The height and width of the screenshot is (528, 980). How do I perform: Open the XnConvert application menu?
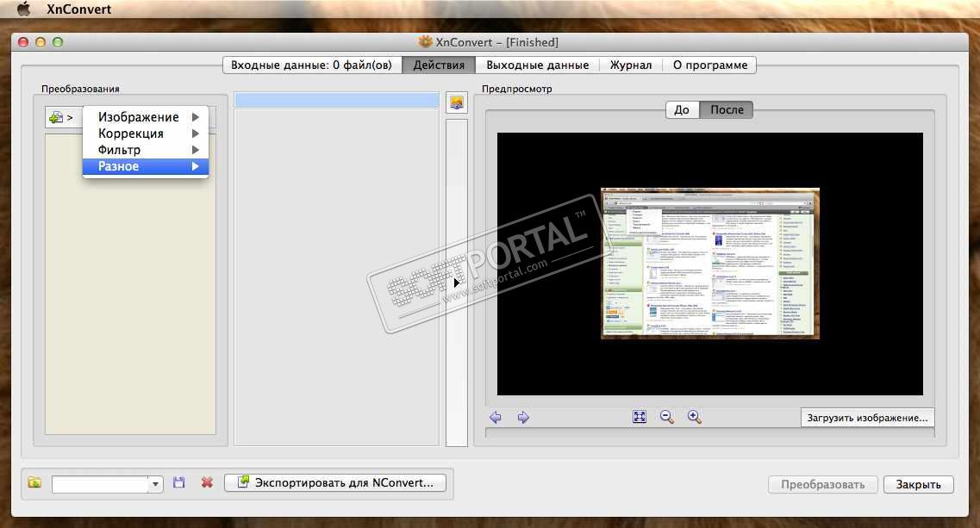coord(78,9)
